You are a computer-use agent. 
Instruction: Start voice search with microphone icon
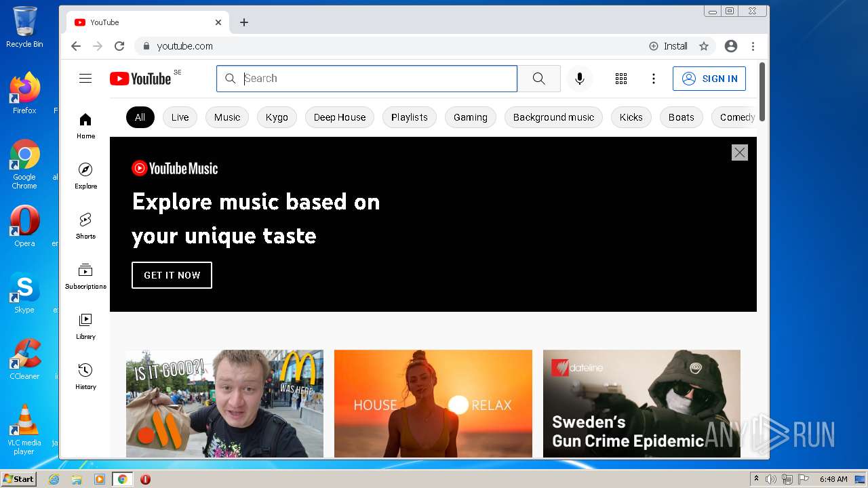(580, 79)
